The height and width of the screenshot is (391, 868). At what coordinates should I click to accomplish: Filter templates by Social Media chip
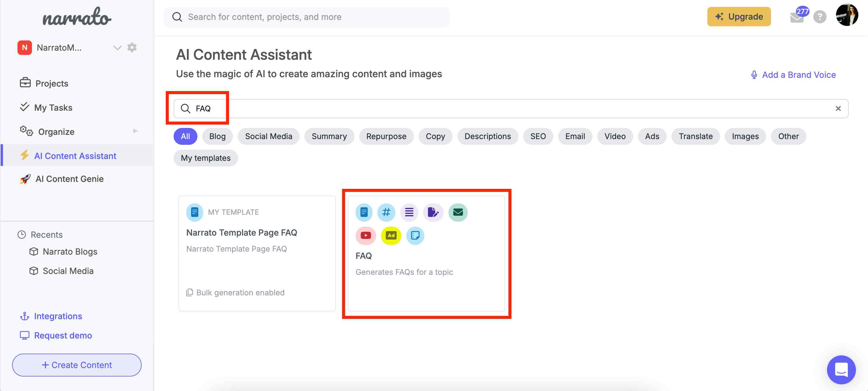pos(269,136)
